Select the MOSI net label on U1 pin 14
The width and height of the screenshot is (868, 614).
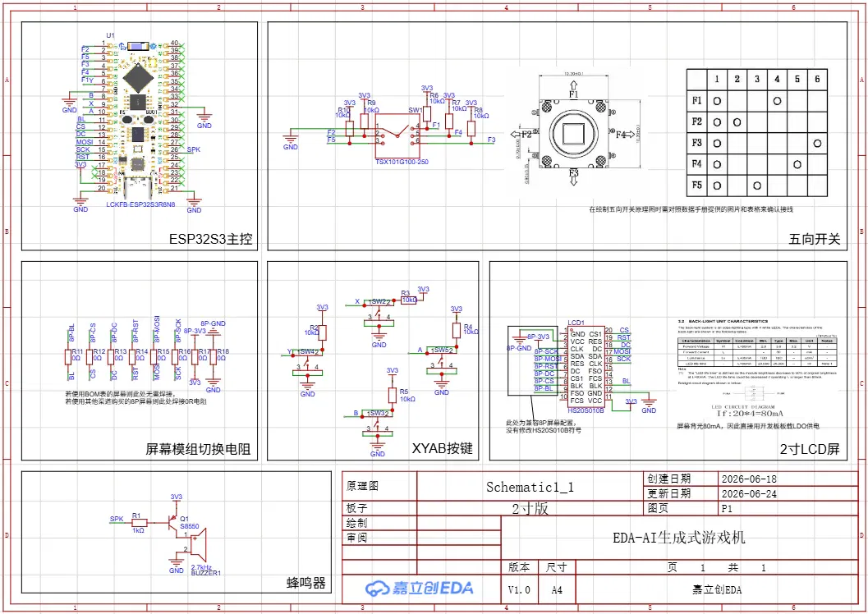tap(84, 142)
